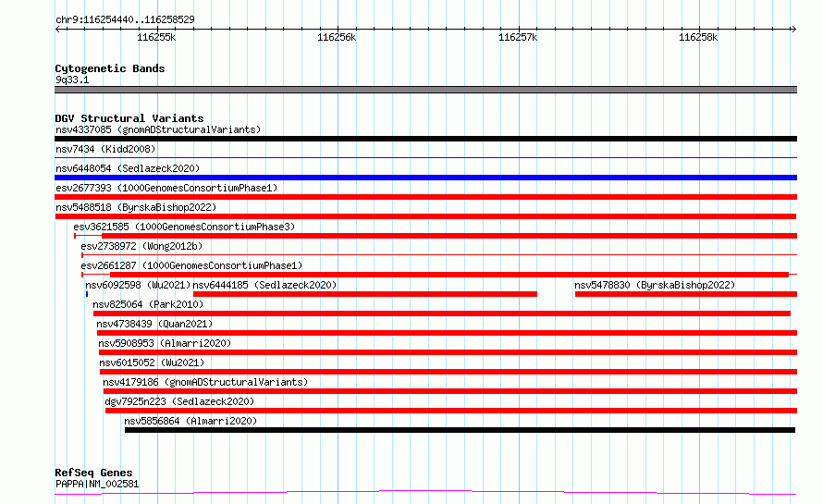Open nsv5488518 (ByrskaBishop2022) label
The image size is (823, 504).
tap(136, 207)
